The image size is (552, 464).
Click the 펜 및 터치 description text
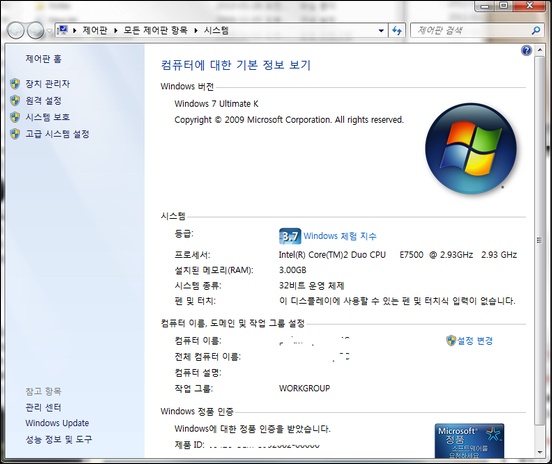pyautogui.click(x=397, y=301)
